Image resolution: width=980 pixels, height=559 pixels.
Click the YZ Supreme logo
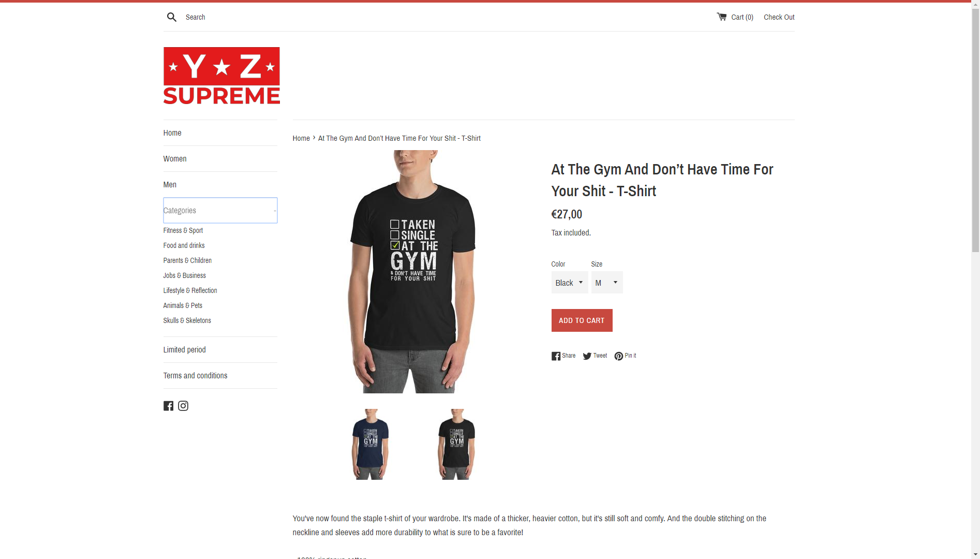pyautogui.click(x=221, y=76)
